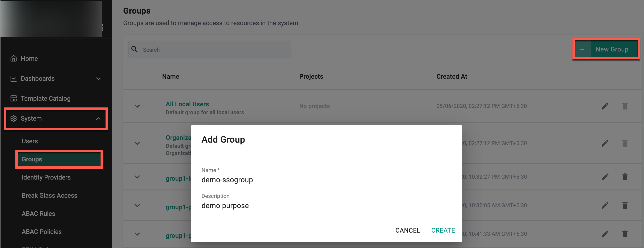Open the group1-l group link
The width and height of the screenshot is (644, 248).
178,178
